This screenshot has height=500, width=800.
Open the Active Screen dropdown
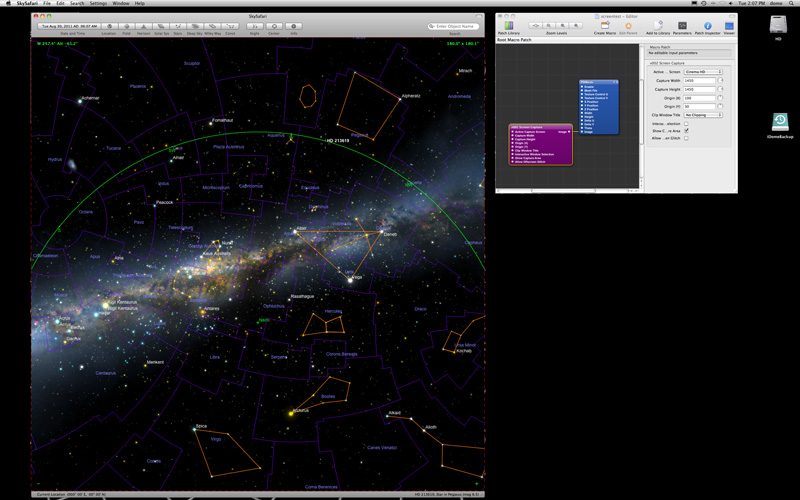click(704, 72)
